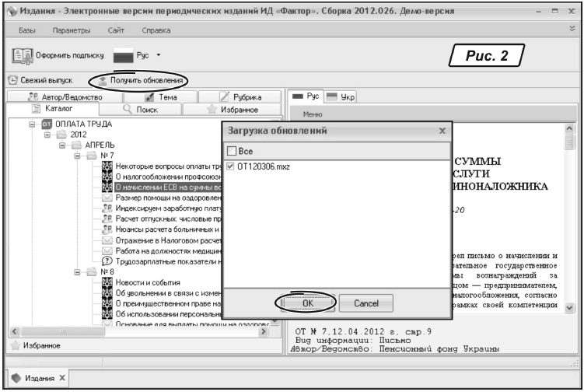The image size is (584, 392).
Task: Collapse the 2012 year folder
Action: (x=47, y=135)
